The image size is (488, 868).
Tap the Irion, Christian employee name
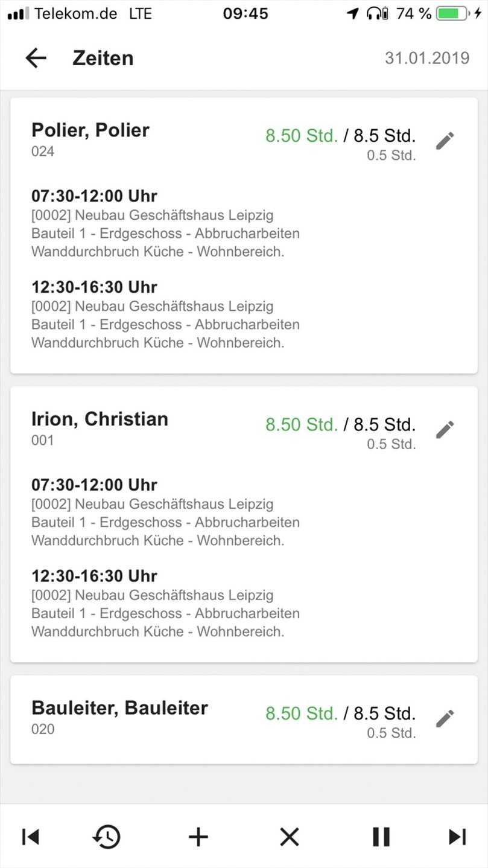pyautogui.click(x=100, y=419)
